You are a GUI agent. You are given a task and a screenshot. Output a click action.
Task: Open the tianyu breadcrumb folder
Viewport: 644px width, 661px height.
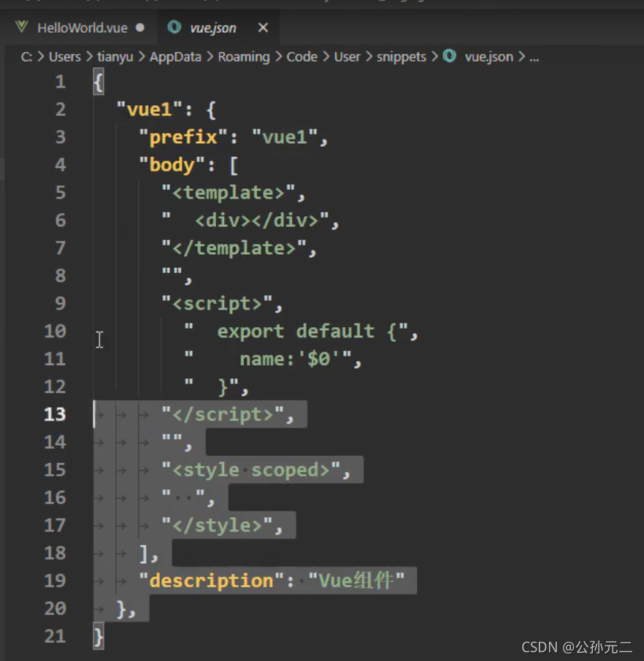(x=115, y=56)
